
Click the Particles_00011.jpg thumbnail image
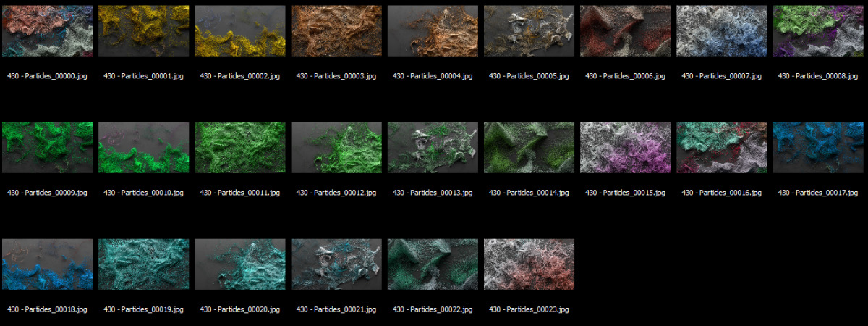[240, 148]
